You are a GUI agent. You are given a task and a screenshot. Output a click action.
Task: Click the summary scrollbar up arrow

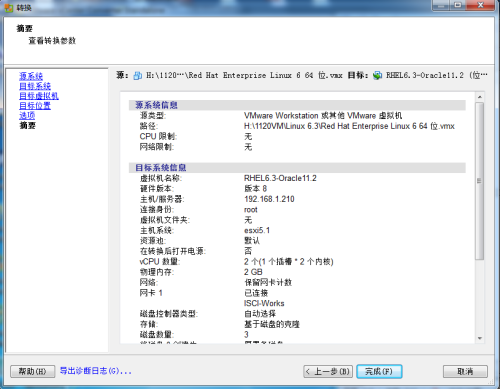point(480,97)
